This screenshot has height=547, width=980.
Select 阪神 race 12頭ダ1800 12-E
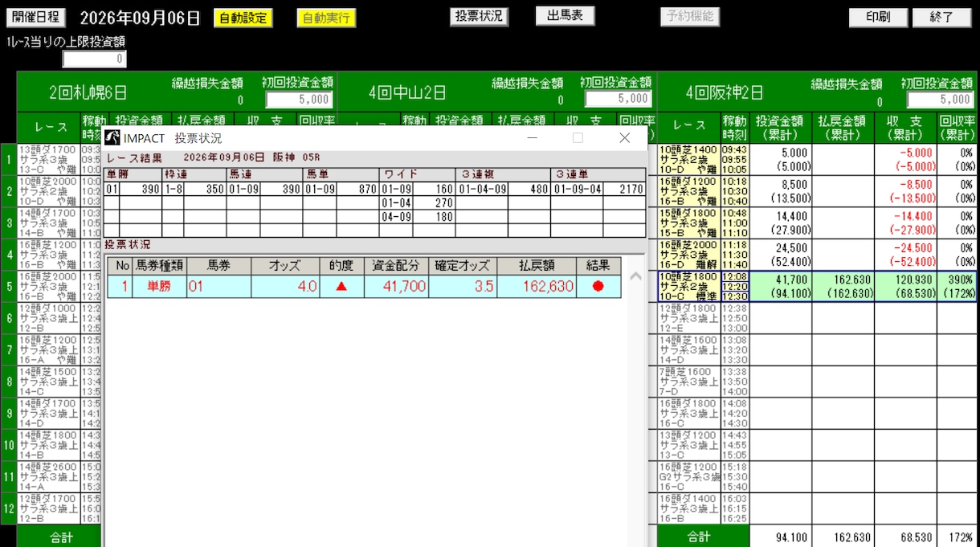point(688,317)
